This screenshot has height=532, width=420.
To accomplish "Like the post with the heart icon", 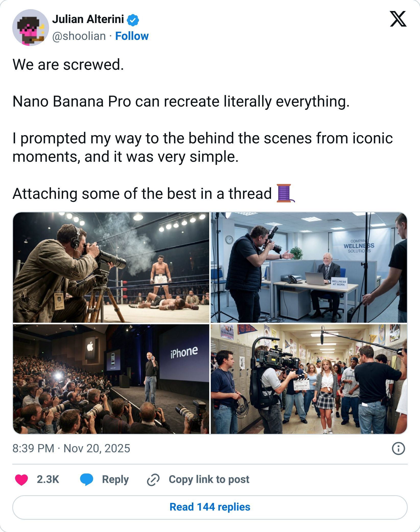I will coord(22,479).
